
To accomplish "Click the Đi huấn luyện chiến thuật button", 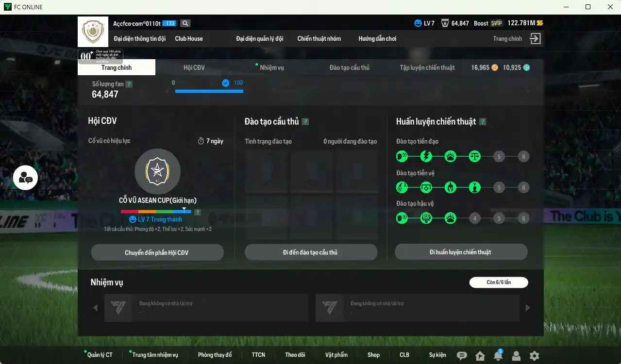I will click(461, 252).
